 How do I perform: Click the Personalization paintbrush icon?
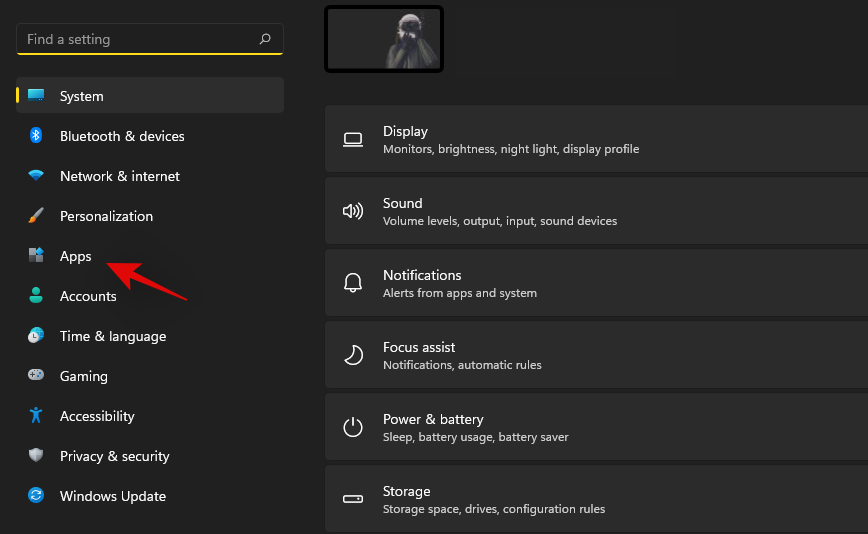tap(36, 216)
